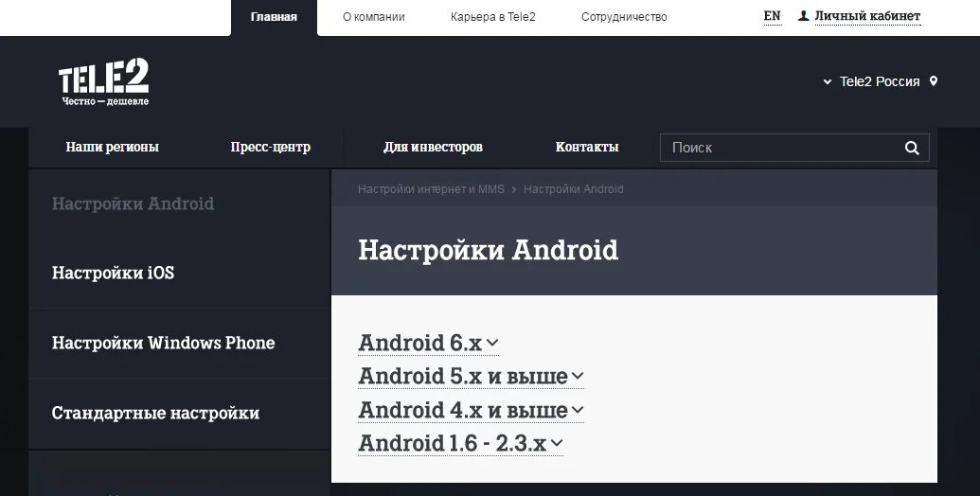Open Карьера в Tele2 tab
This screenshot has height=496, width=980.
(493, 17)
